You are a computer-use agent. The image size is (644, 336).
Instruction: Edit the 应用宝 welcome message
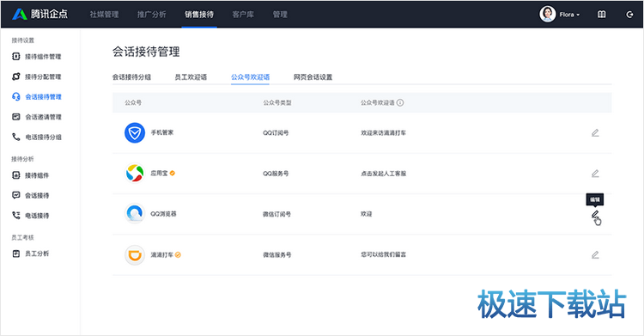pos(595,174)
